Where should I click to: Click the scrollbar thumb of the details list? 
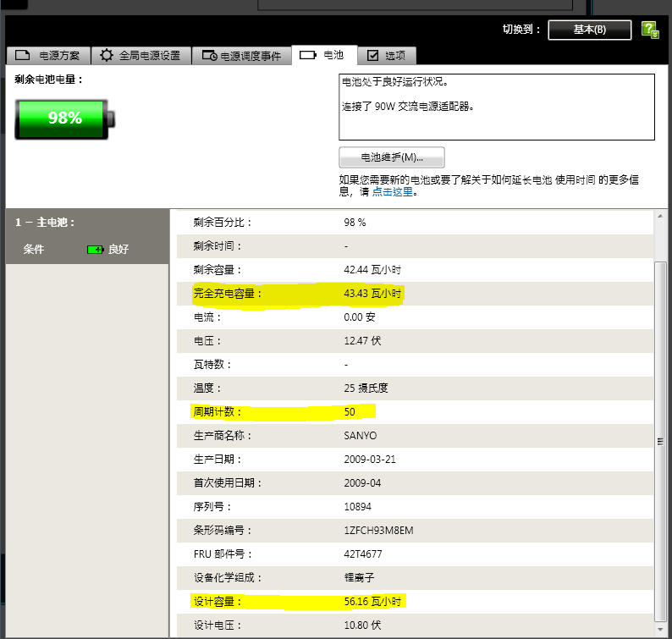(x=661, y=440)
